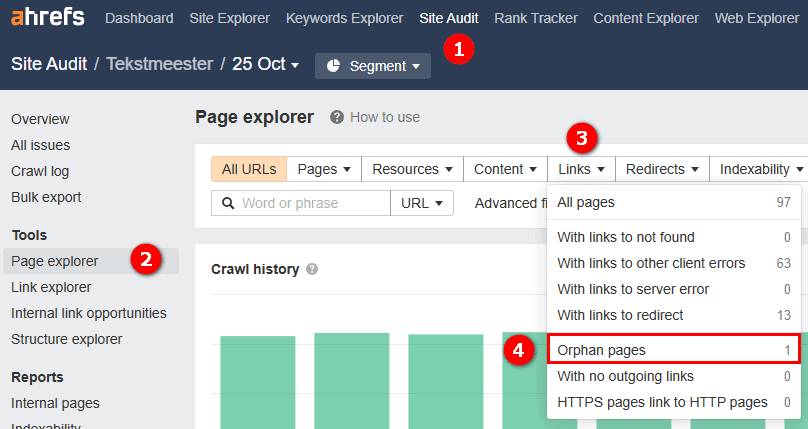The width and height of the screenshot is (808, 429).
Task: Open All issues in sidebar
Action: tap(41, 145)
